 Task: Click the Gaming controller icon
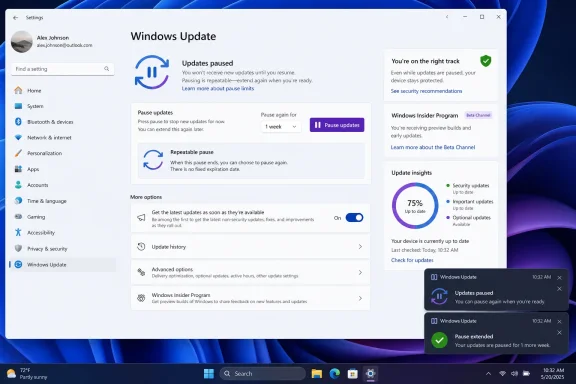18,217
